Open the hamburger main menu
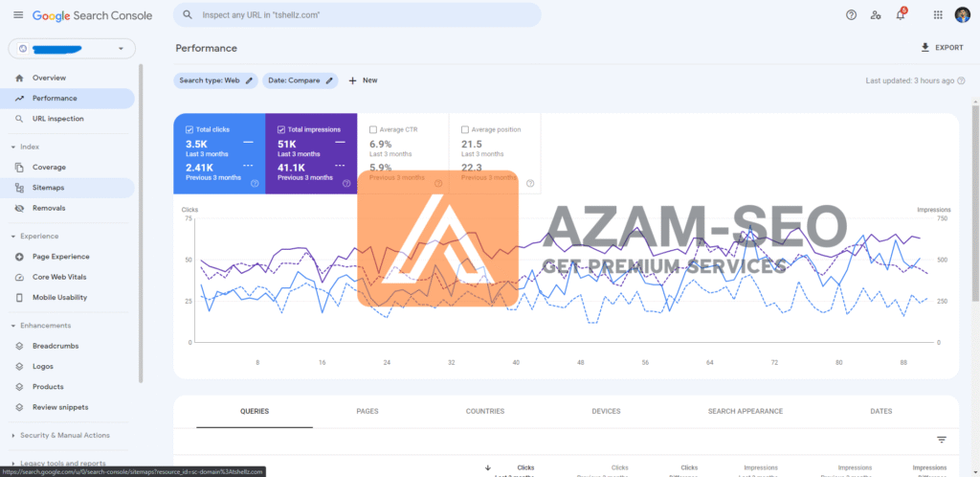 coord(17,15)
